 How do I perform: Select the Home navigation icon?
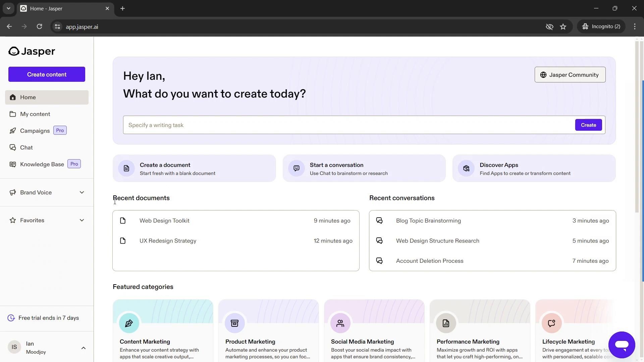tap(13, 97)
